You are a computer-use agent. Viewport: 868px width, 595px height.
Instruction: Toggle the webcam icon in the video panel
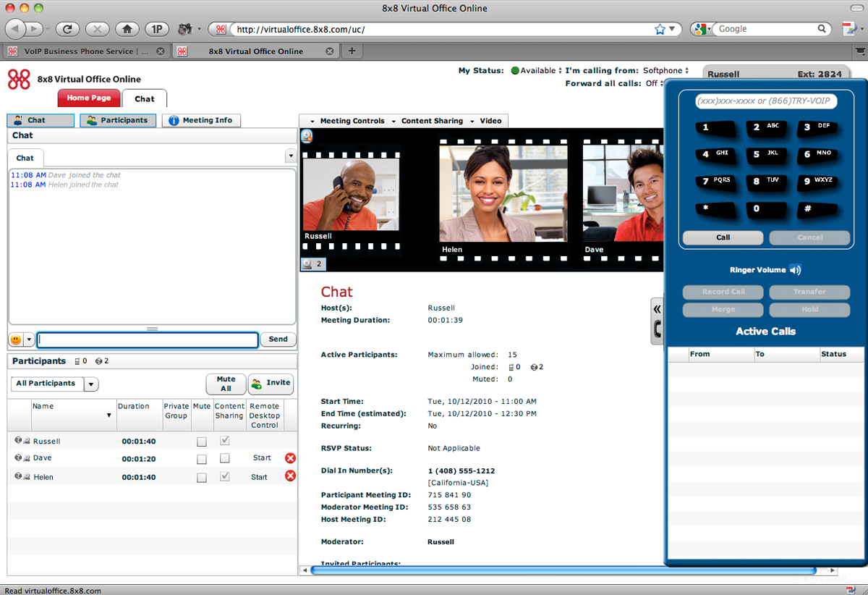pos(307,136)
